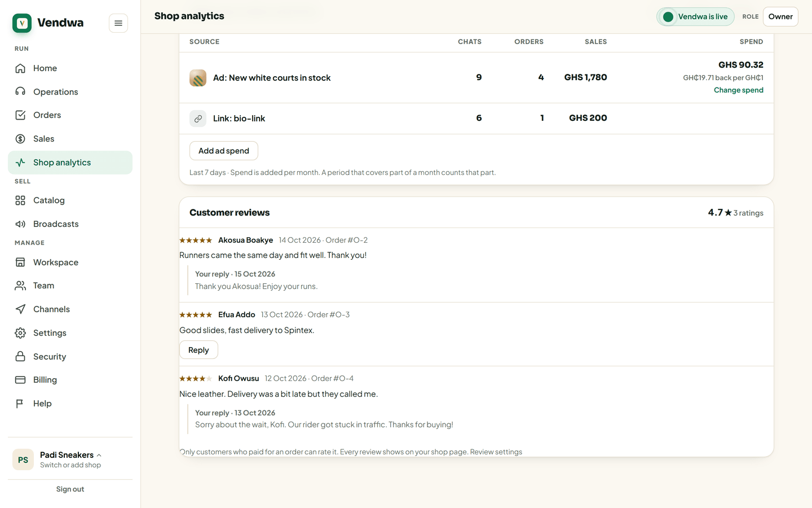Reply to Efua Addo's review
This screenshot has height=508, width=812.
pos(198,350)
